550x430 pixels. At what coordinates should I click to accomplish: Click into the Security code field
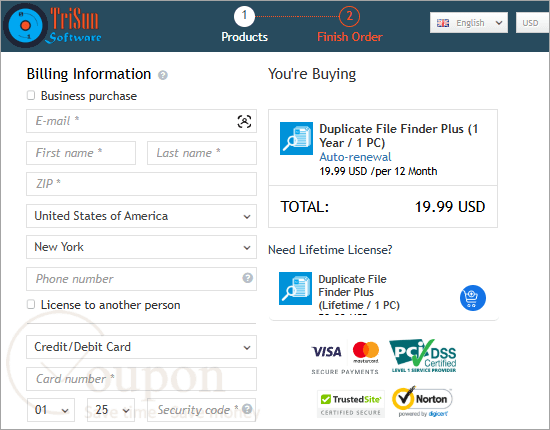pyautogui.click(x=201, y=410)
